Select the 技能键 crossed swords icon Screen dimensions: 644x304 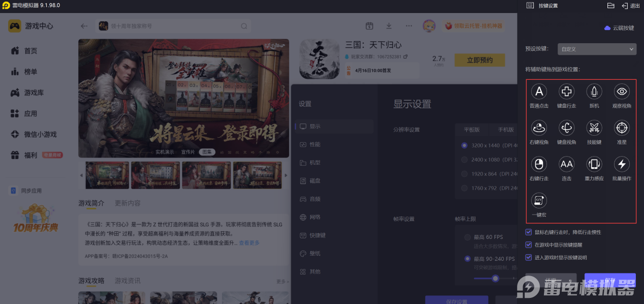pos(594,128)
